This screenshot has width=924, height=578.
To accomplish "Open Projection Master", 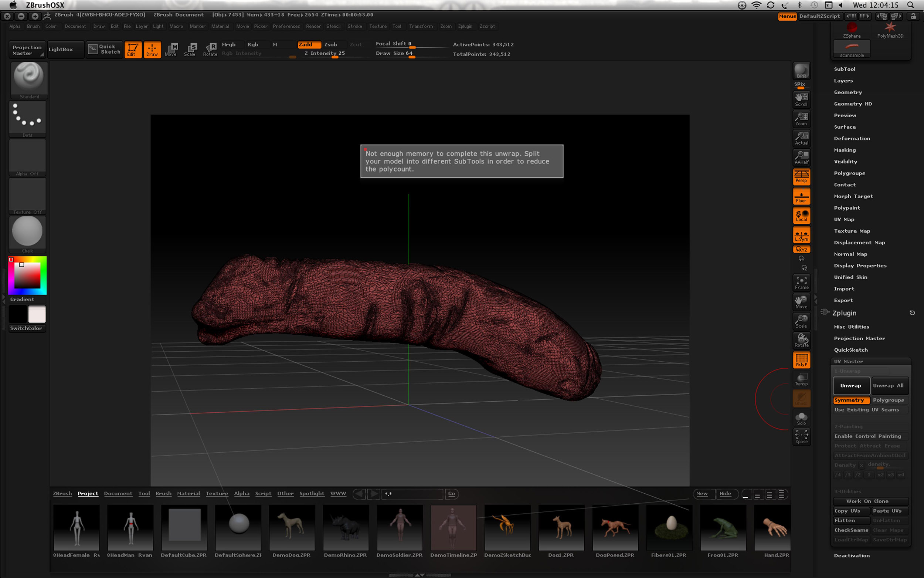I will pos(27,50).
